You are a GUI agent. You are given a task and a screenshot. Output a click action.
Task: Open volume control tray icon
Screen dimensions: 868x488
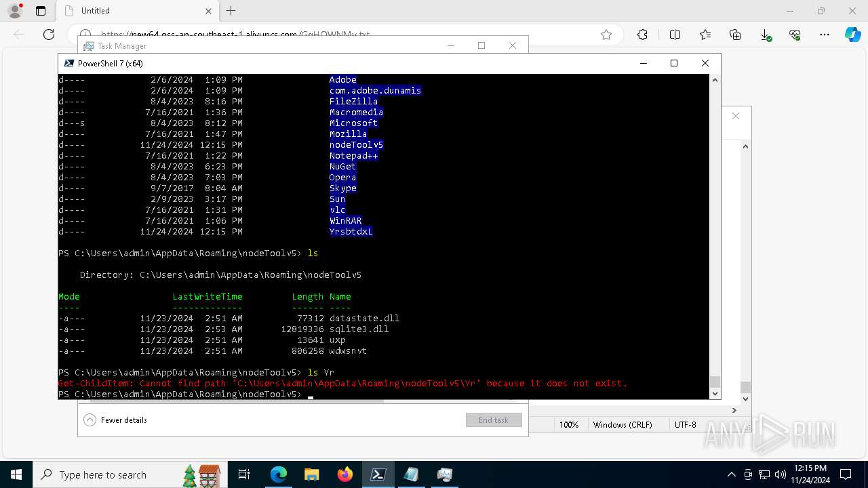point(781,474)
